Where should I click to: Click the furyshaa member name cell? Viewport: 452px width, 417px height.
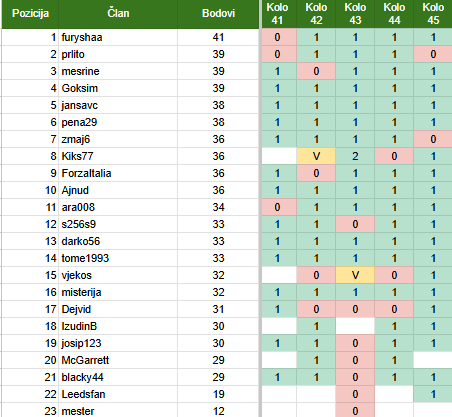tap(118, 37)
